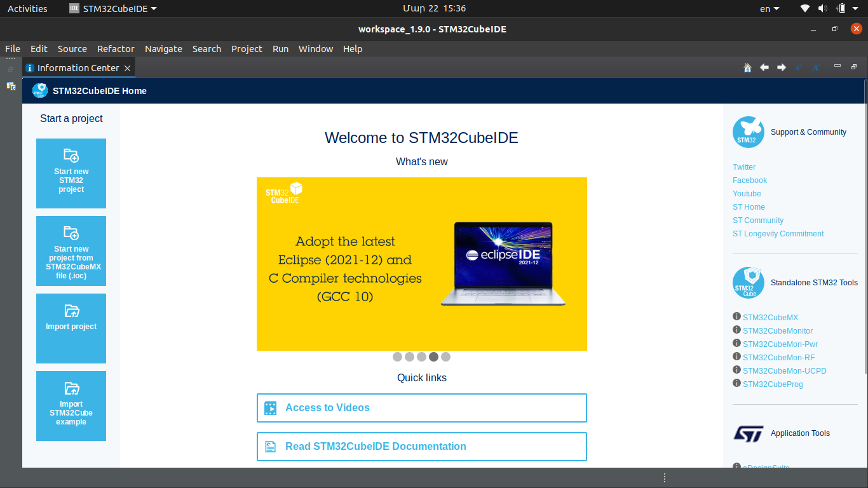The width and height of the screenshot is (868, 488).
Task: Navigate forward with the right arrow icon
Action: (x=782, y=67)
